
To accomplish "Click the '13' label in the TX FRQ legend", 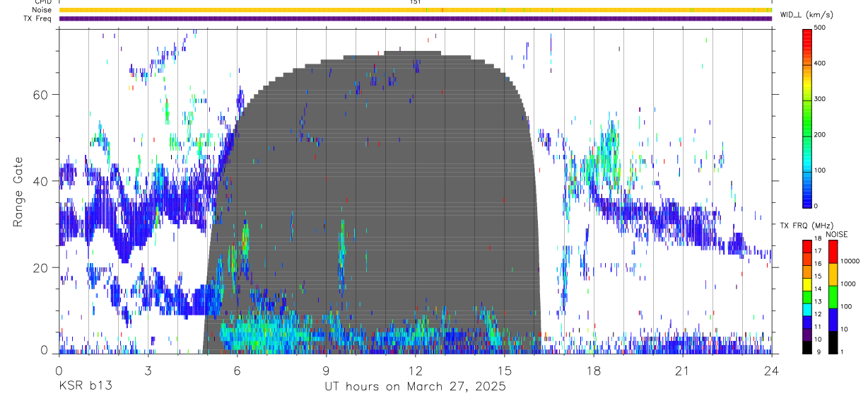I will (818, 302).
